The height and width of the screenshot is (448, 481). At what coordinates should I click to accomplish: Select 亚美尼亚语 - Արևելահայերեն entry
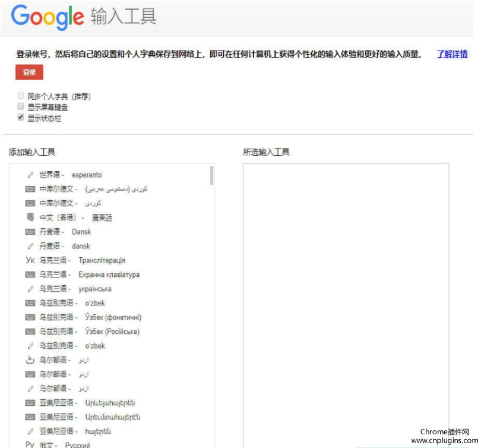pyautogui.click(x=87, y=403)
